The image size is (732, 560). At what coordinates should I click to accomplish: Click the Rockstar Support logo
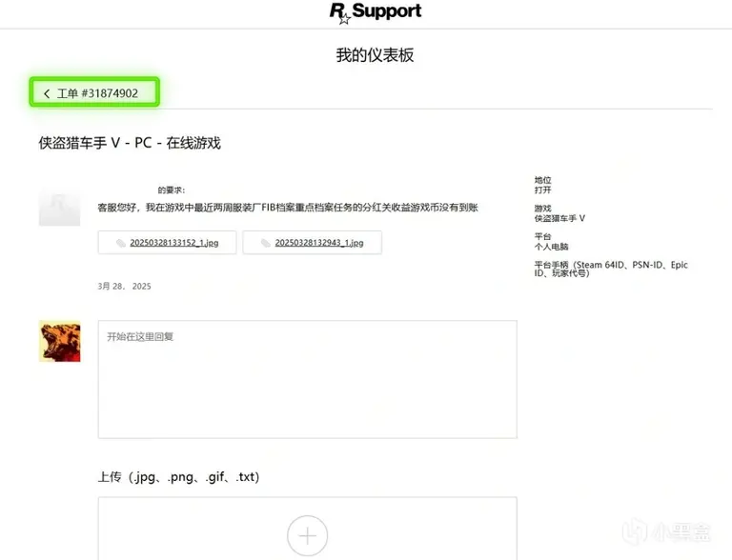coord(376,12)
